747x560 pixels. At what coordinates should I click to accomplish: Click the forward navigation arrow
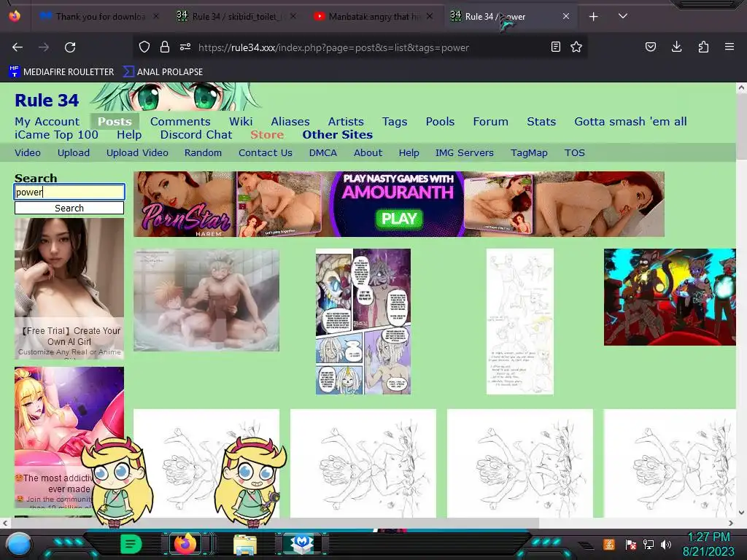44,47
